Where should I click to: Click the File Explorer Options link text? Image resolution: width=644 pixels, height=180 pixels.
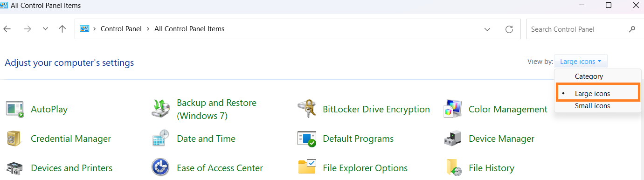[x=365, y=168]
